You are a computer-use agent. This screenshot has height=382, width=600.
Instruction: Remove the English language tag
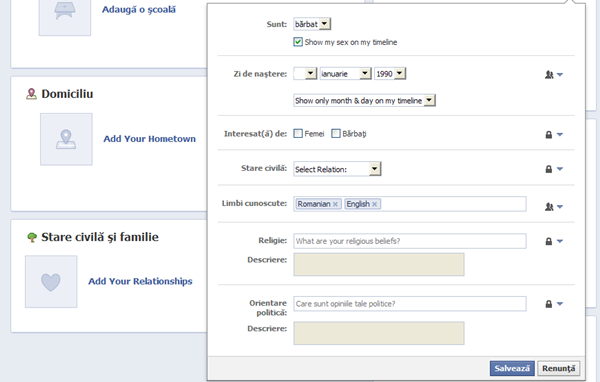[x=375, y=204]
